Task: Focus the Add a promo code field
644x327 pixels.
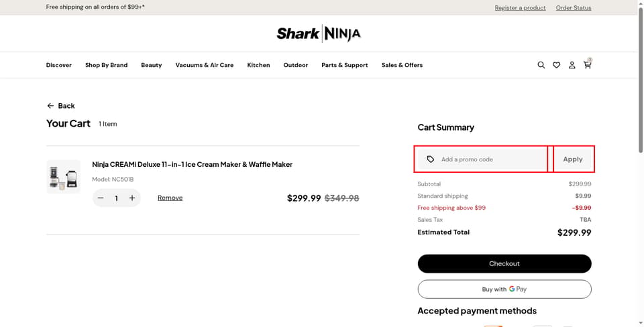Action: click(x=482, y=159)
